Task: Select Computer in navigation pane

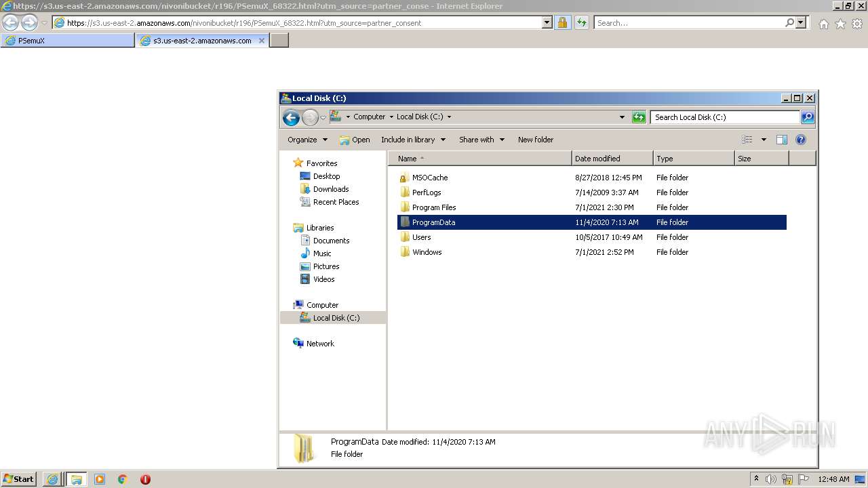Action: click(322, 305)
